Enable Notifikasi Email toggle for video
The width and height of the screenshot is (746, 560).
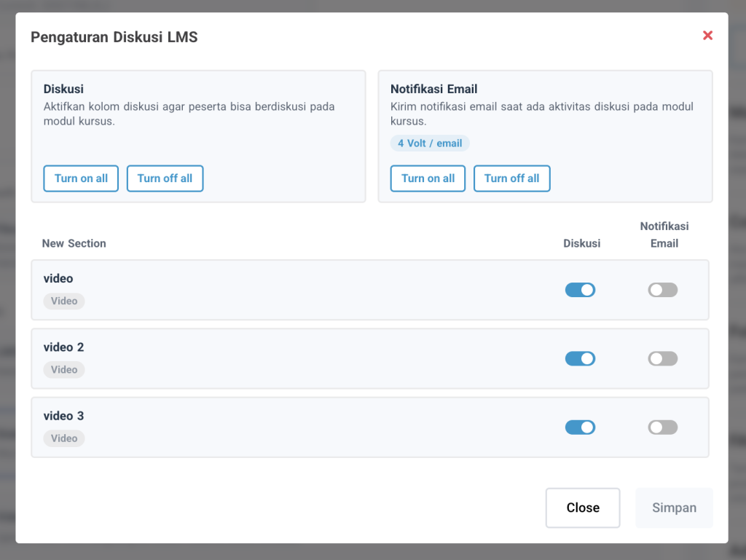pyautogui.click(x=663, y=290)
